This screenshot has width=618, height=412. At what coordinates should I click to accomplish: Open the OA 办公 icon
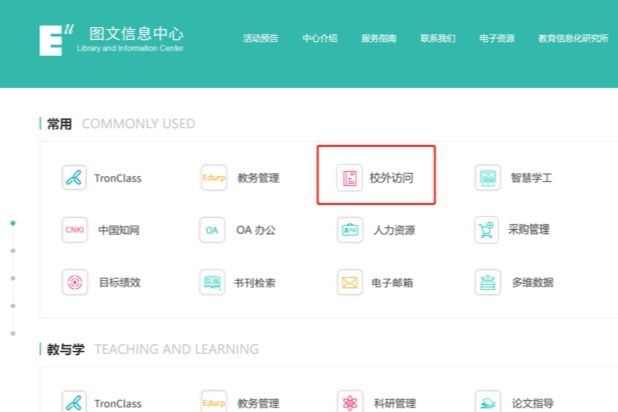click(x=212, y=230)
